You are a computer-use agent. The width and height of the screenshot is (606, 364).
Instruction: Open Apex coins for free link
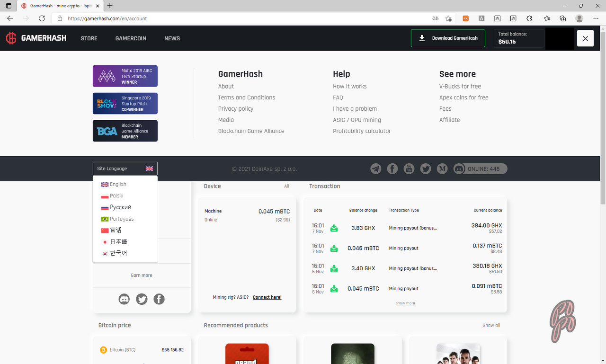click(x=463, y=98)
